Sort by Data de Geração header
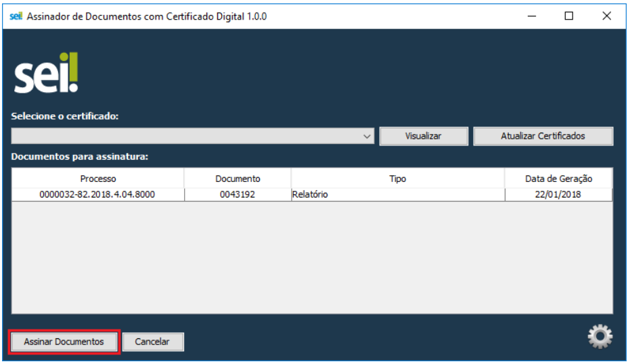Viewport: 628px width, 364px height. click(558, 179)
